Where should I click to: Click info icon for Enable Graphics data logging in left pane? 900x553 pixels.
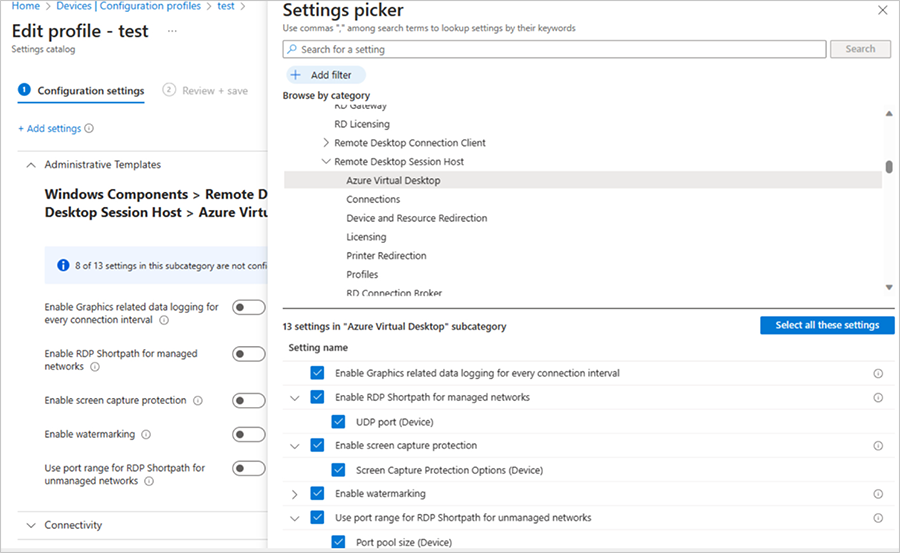click(164, 320)
